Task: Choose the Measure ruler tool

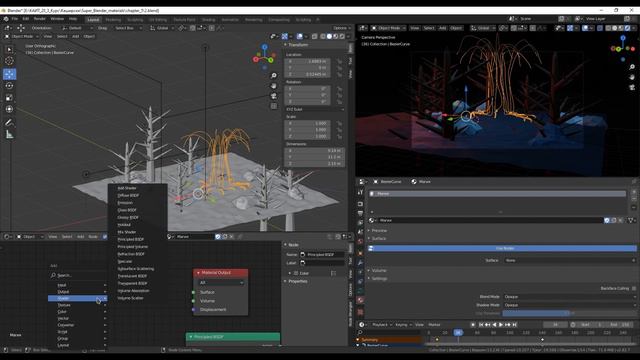Action: [x=9, y=134]
